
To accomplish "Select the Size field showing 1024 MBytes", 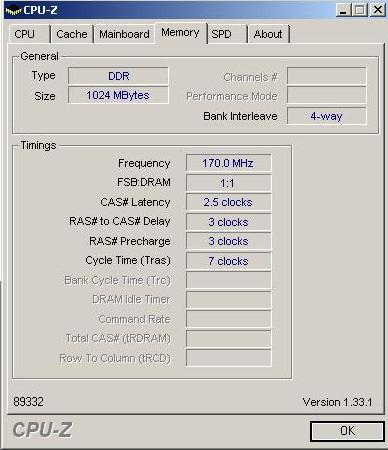I will click(x=118, y=95).
